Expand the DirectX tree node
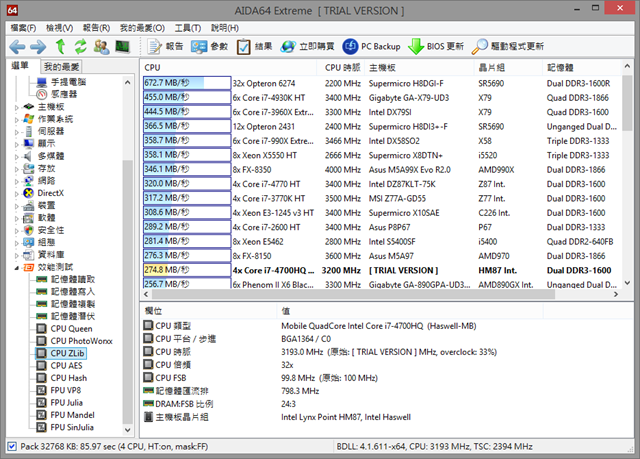 pos(17,194)
